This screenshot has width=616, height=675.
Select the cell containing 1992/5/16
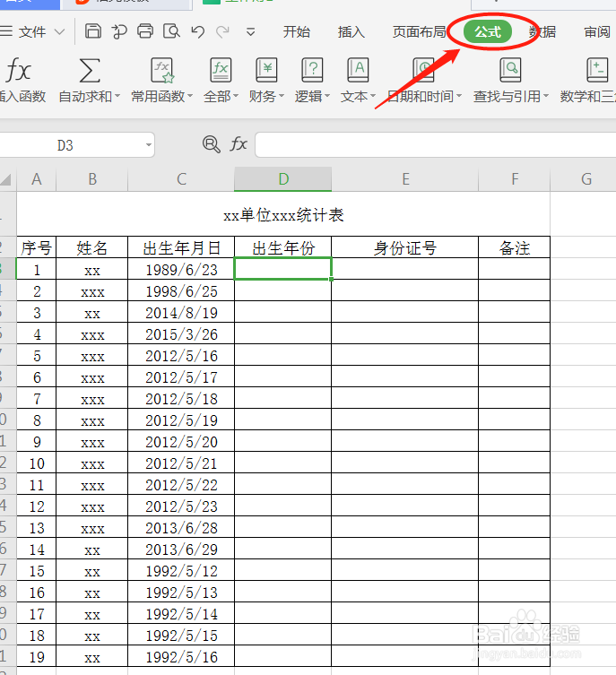click(181, 656)
